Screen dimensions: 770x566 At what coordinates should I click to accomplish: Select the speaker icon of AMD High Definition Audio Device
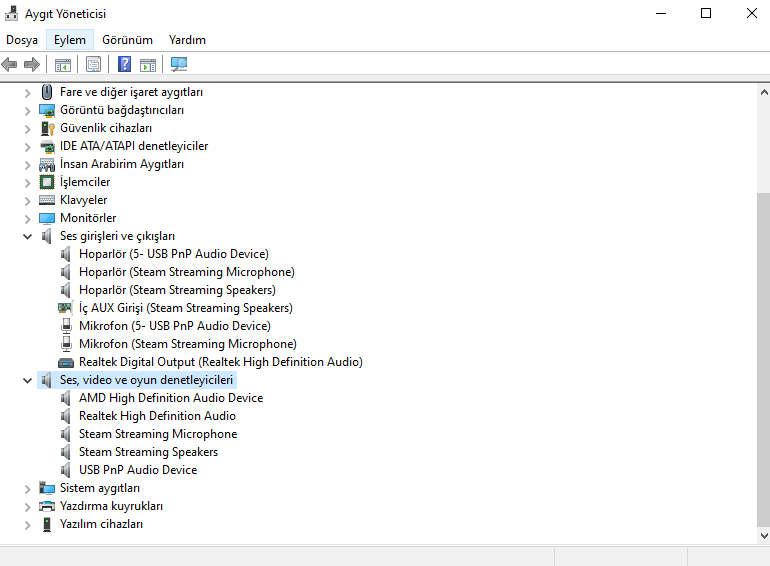pos(66,398)
